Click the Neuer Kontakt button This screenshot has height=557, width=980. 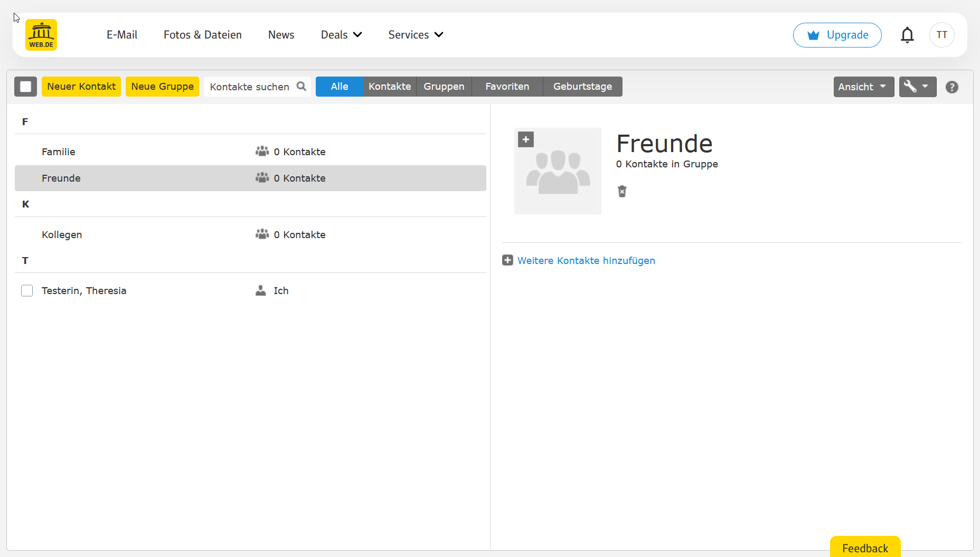coord(81,86)
